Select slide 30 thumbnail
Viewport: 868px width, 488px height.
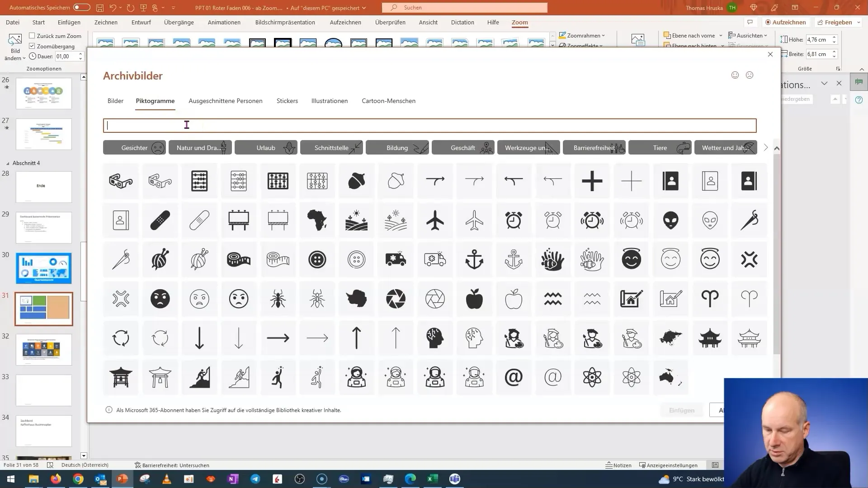(44, 268)
